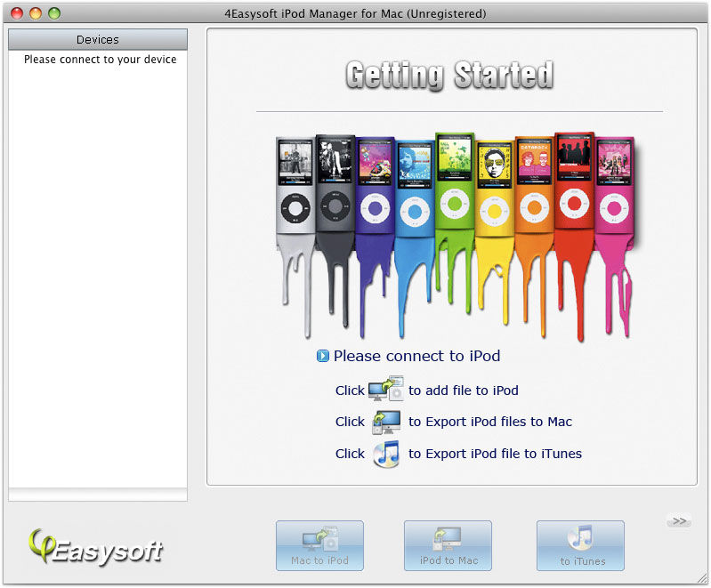711x588 pixels.
Task: Click the add file to iPod icon
Action: [386, 389]
